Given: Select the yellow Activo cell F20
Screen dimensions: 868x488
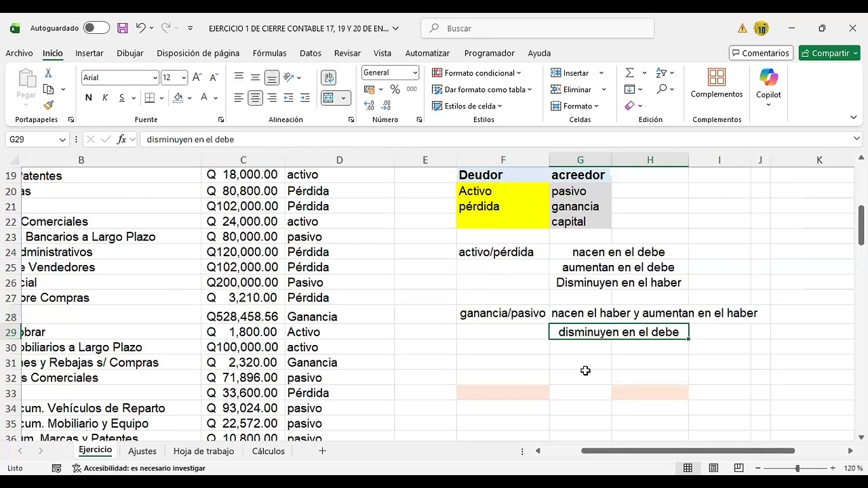Looking at the screenshot, I should pos(503,191).
